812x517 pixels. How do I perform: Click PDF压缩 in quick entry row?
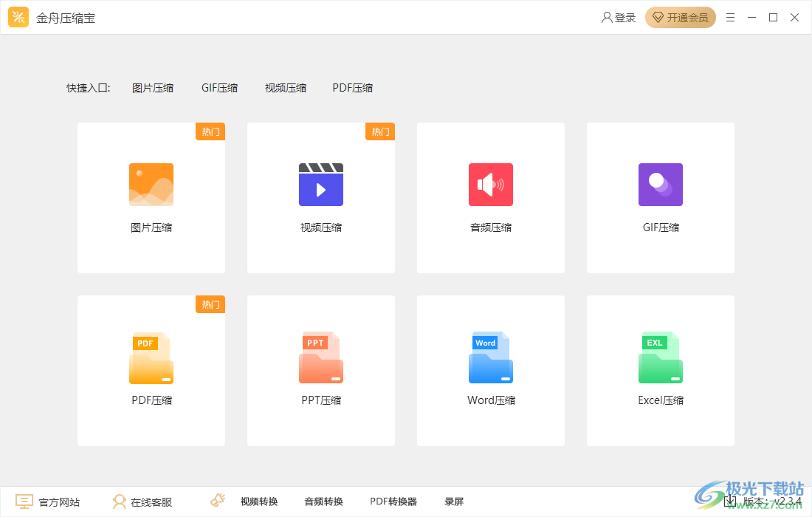(353, 88)
